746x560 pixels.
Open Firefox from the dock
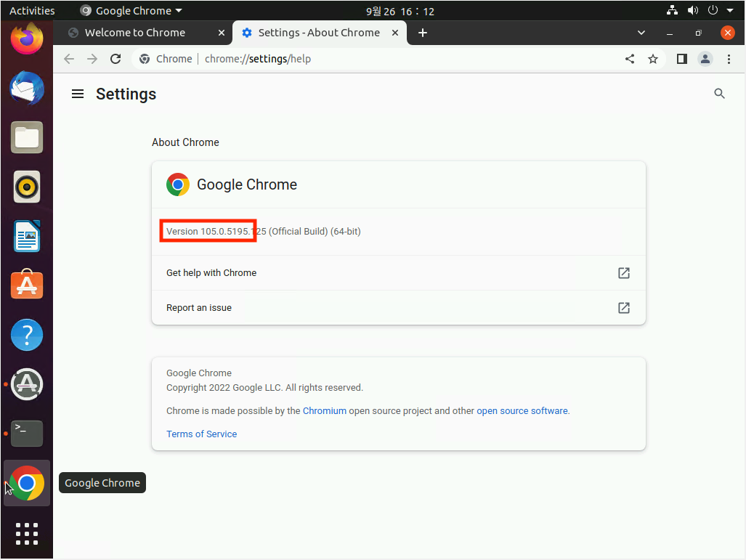click(26, 38)
